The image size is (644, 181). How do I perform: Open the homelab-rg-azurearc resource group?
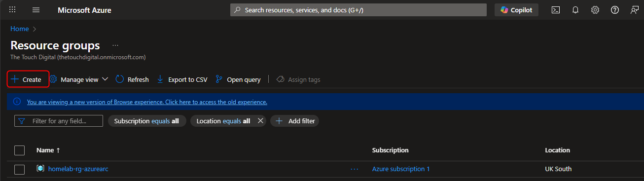[x=78, y=169]
